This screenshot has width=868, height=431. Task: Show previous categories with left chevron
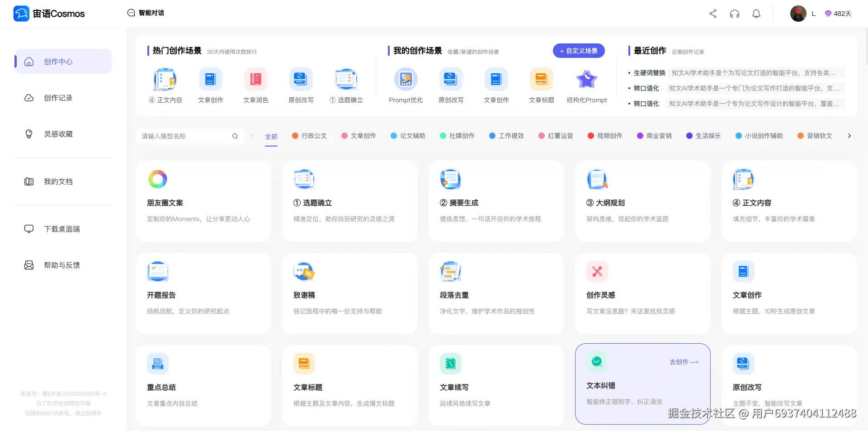[252, 136]
